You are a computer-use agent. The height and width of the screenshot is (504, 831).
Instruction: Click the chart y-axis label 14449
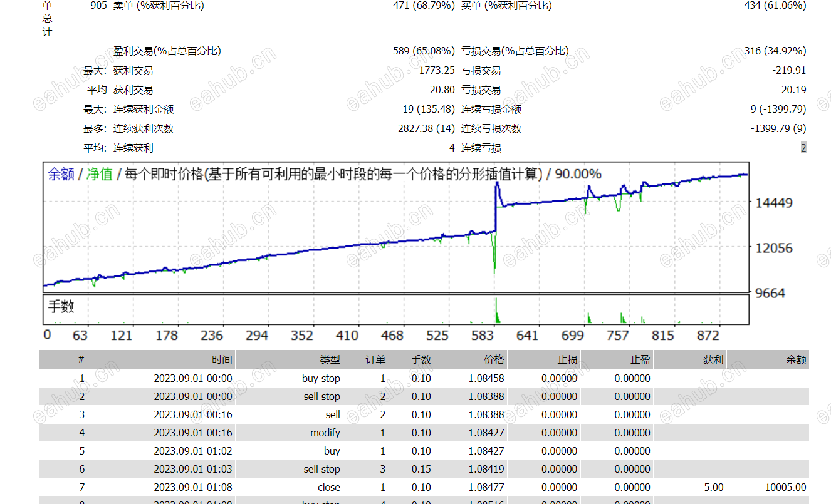(x=775, y=203)
